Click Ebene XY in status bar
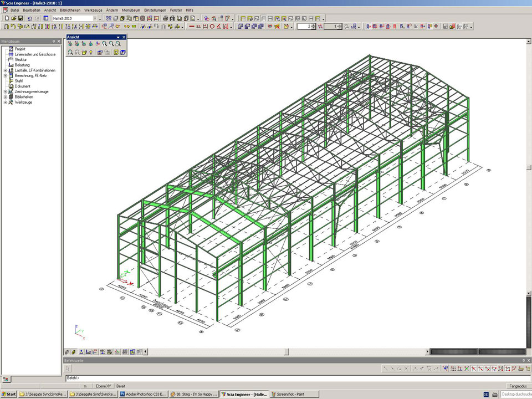Screen dimensions: 532x399 tap(104, 386)
